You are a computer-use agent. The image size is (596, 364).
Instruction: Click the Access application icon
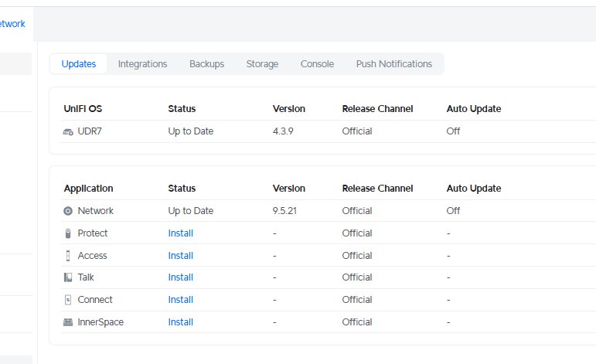pyautogui.click(x=68, y=256)
